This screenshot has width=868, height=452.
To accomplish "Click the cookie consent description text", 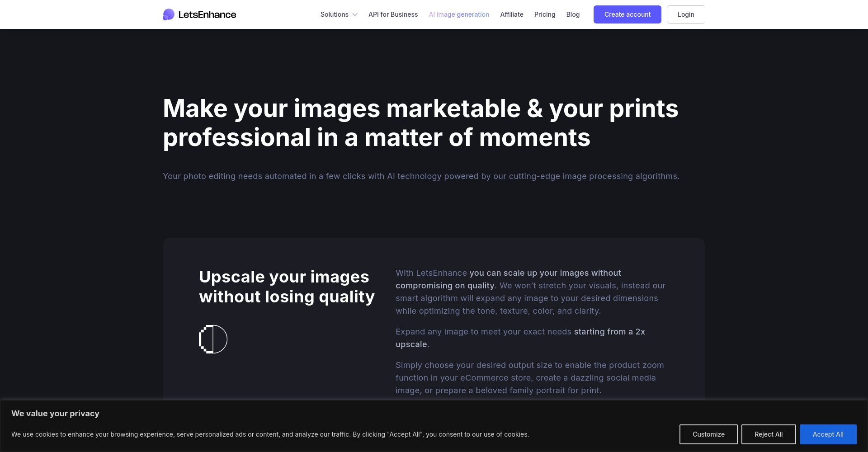I will tap(270, 434).
